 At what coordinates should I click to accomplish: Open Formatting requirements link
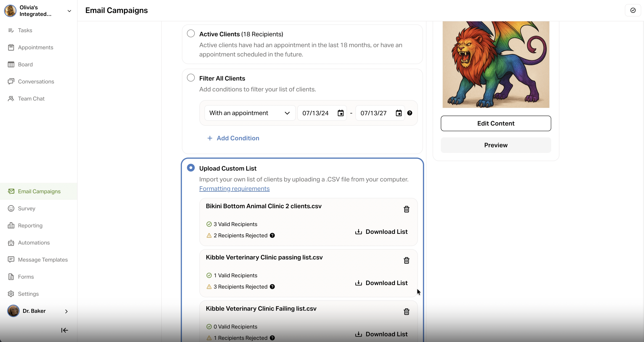234,189
